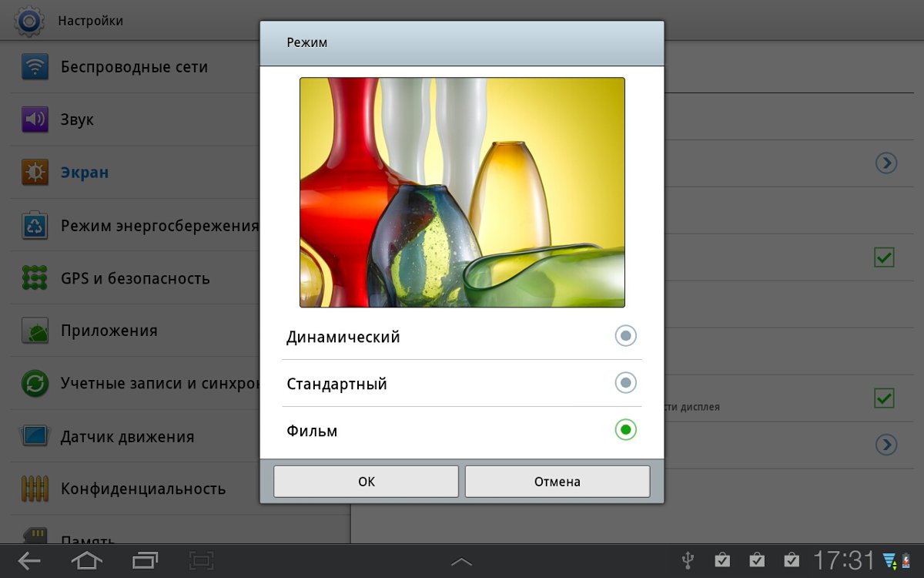The image size is (924, 578).
Task: Tap the Фильм option label
Action: coord(312,431)
